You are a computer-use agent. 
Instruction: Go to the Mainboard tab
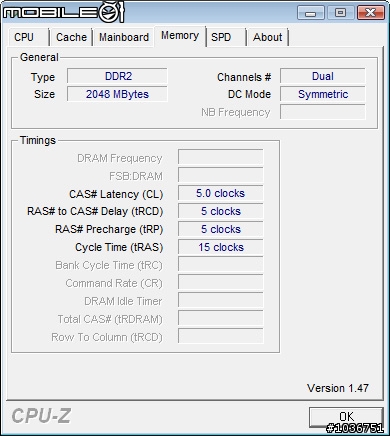tap(124, 37)
